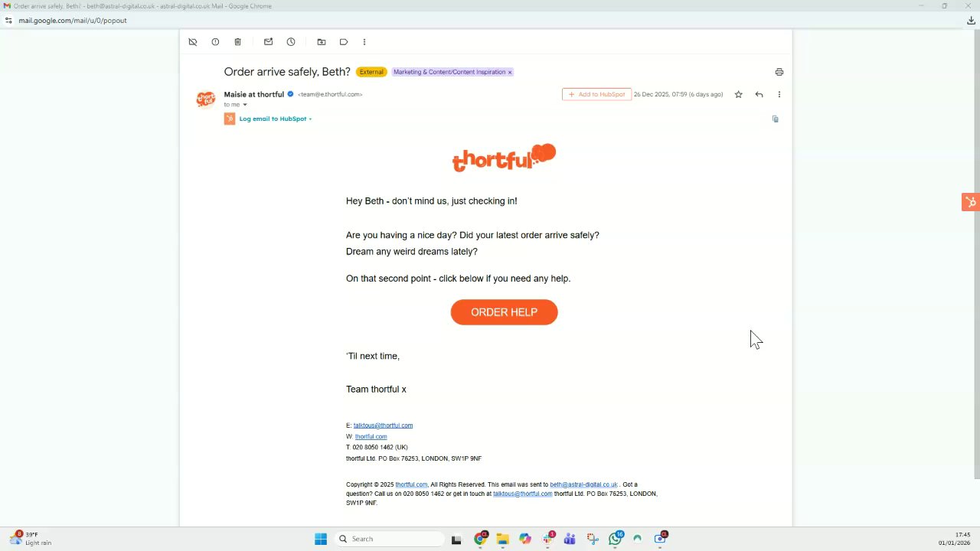Click the HubSpot sidebar tab icon
Image resolution: width=980 pixels, height=551 pixels.
point(971,202)
